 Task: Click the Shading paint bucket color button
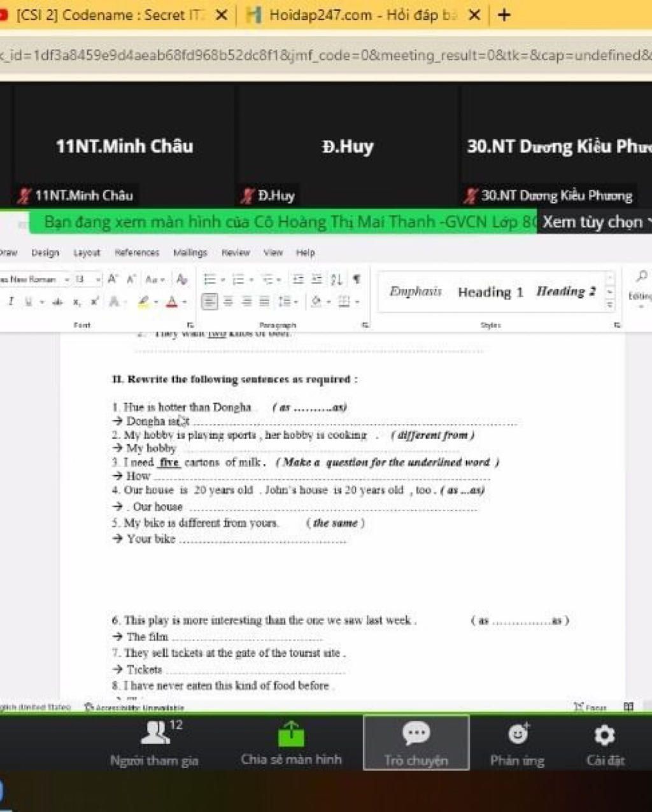click(x=316, y=302)
